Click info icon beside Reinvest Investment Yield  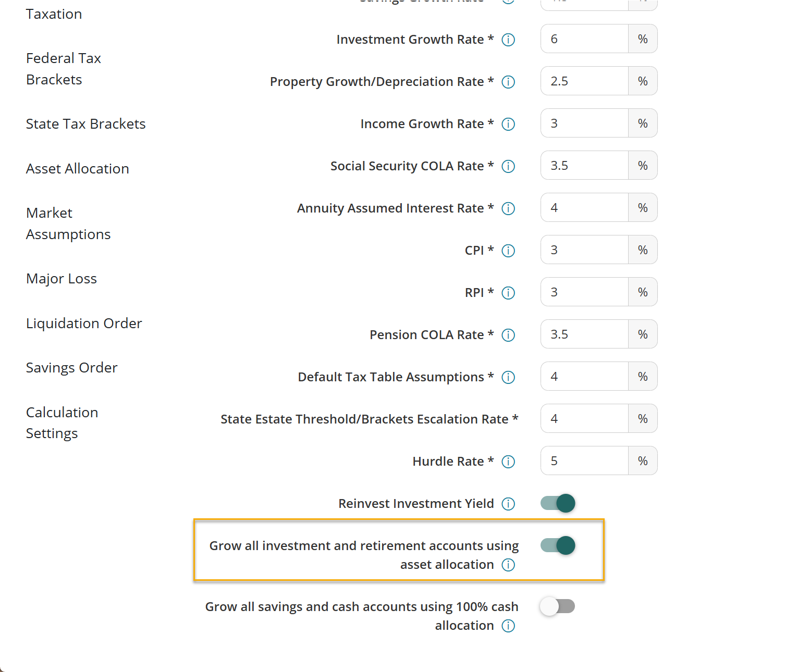click(x=508, y=504)
